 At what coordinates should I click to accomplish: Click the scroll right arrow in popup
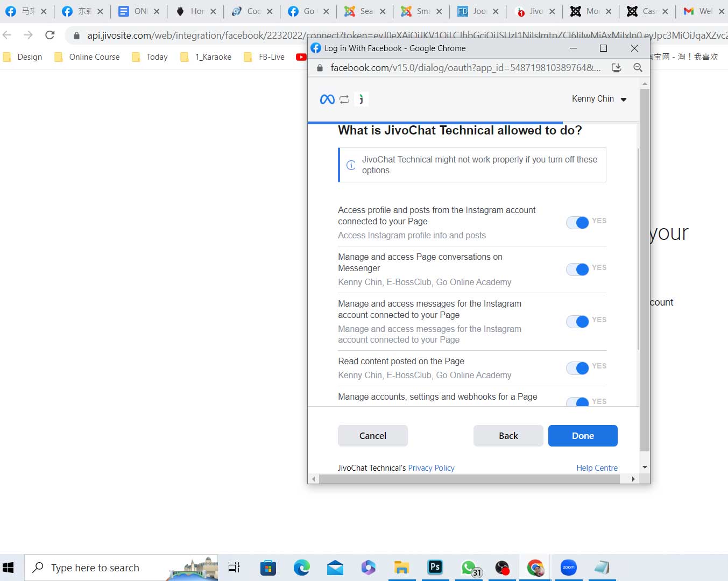[x=633, y=479]
